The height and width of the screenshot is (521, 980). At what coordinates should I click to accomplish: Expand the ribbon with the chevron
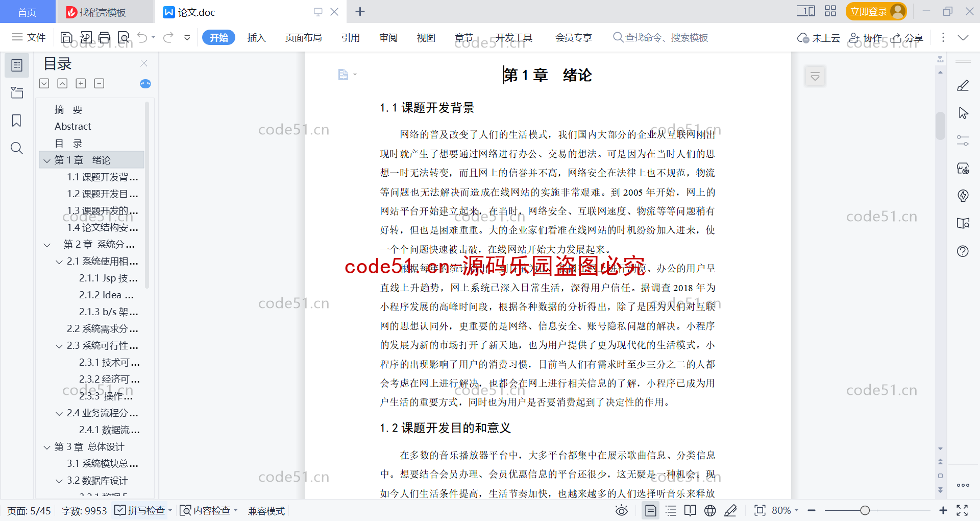[x=963, y=37]
